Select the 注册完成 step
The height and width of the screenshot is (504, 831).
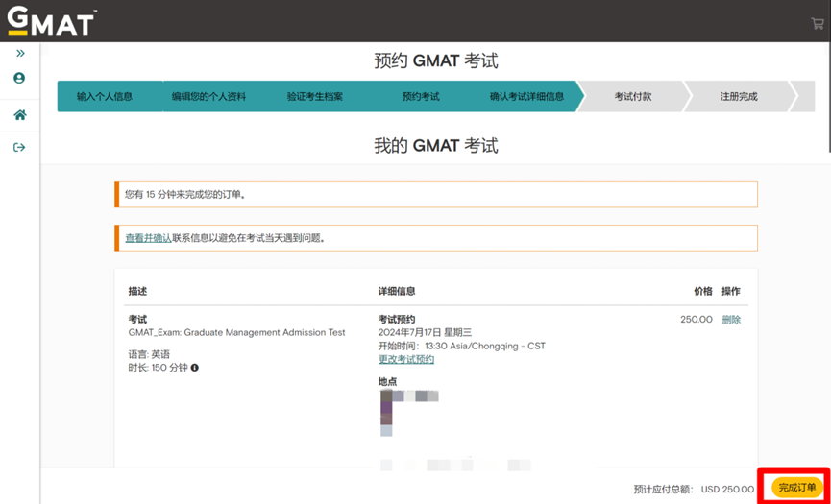740,96
